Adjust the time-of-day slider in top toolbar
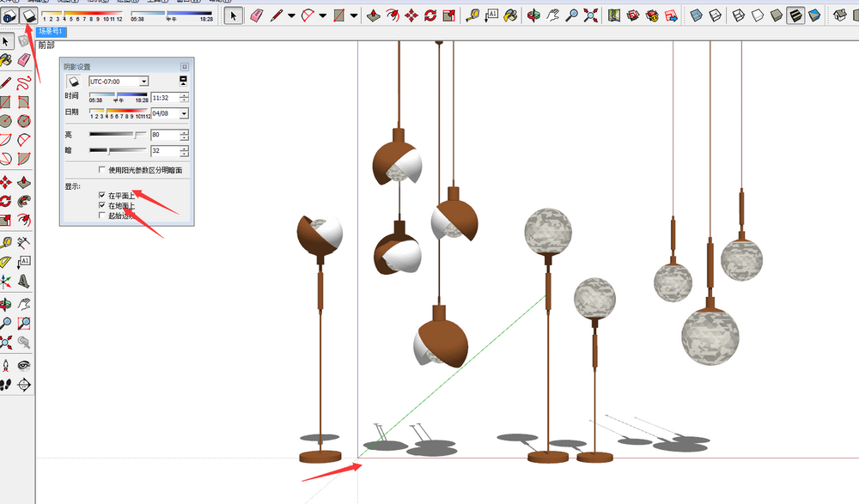Screen dimensions: 859x504 [172, 16]
